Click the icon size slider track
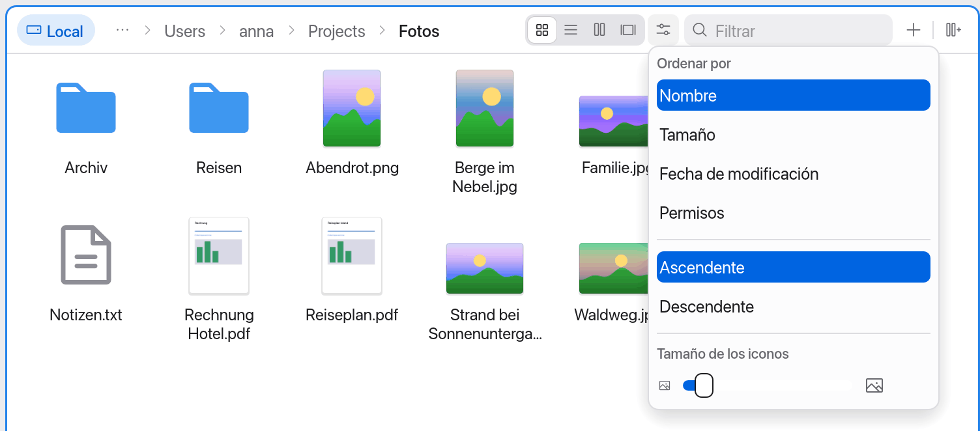 pyautogui.click(x=768, y=385)
